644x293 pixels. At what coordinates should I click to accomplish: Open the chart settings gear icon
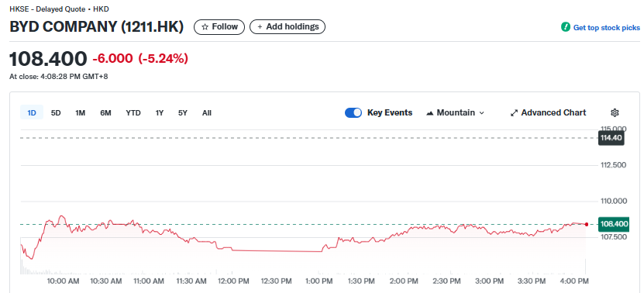(615, 112)
